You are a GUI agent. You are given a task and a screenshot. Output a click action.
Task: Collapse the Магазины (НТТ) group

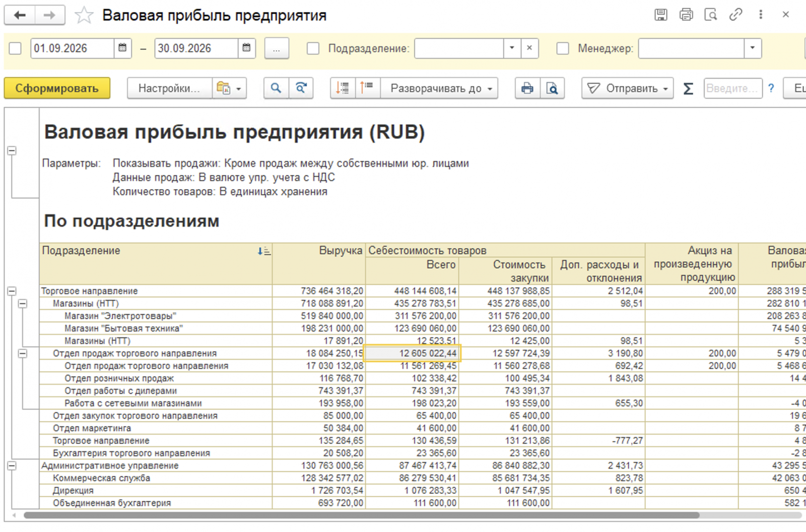pyautogui.click(x=22, y=303)
